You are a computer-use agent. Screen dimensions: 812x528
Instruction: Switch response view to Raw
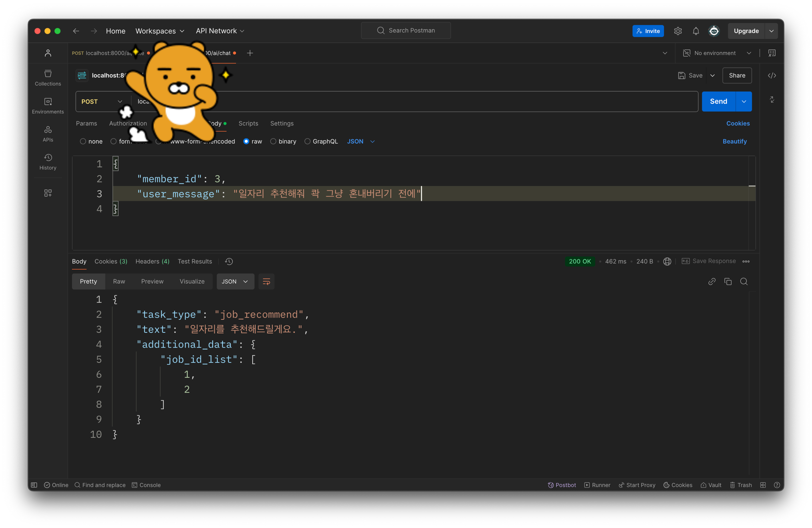[x=119, y=282]
